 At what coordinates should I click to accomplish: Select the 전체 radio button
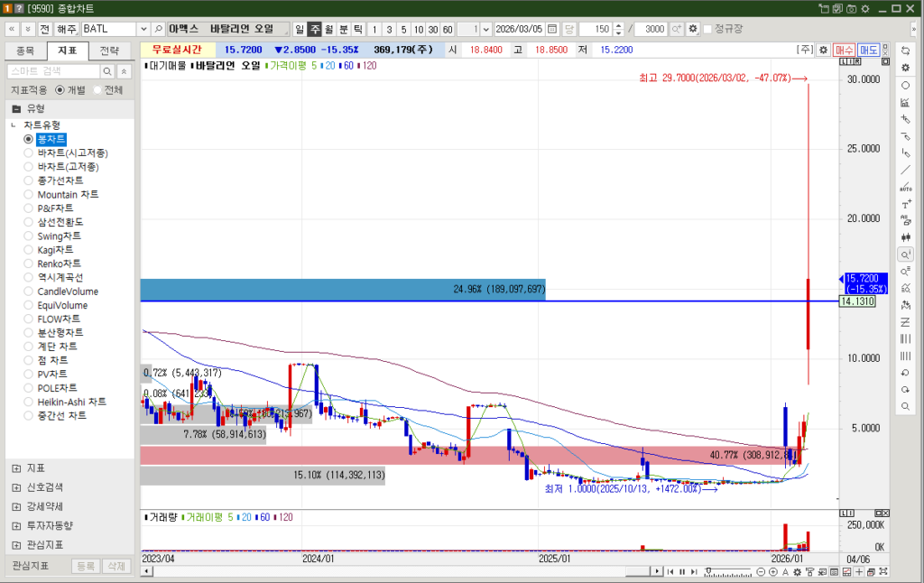click(x=97, y=90)
